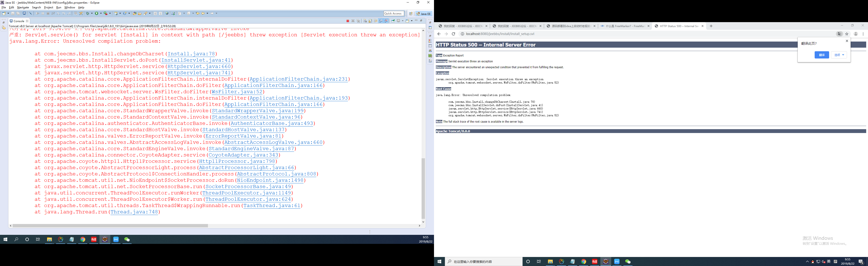The image size is (868, 266).
Task: Toggle Show Console When Standard Out Changes
Action: [x=381, y=21]
